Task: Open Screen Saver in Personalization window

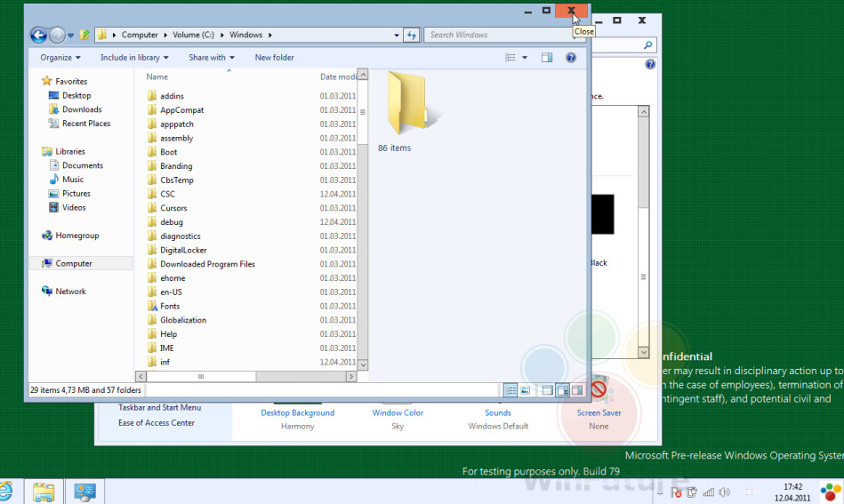Action: [599, 412]
